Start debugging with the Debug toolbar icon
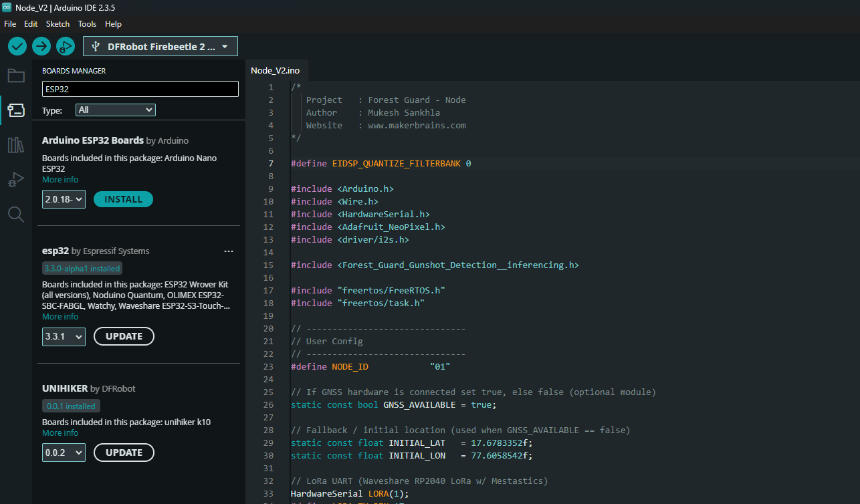 point(65,46)
